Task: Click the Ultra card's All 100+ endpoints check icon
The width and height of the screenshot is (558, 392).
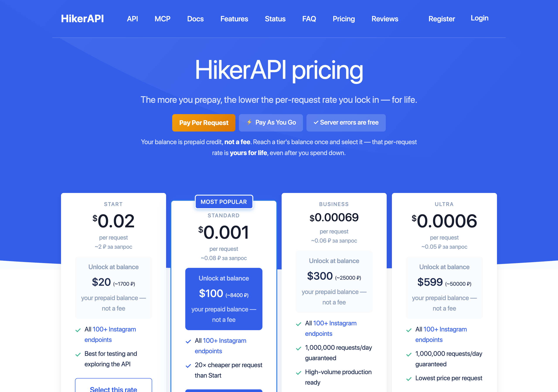Action: 409,330
